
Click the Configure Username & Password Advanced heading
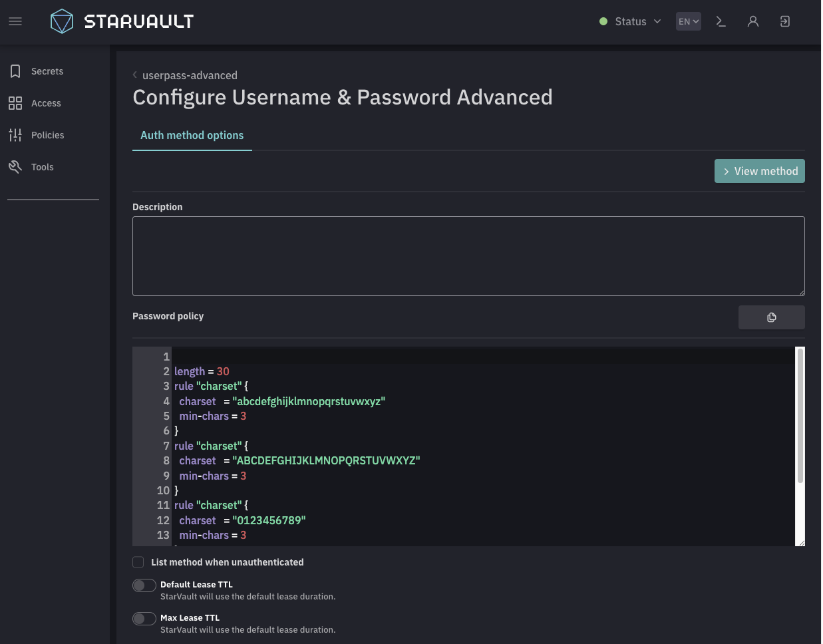click(343, 97)
